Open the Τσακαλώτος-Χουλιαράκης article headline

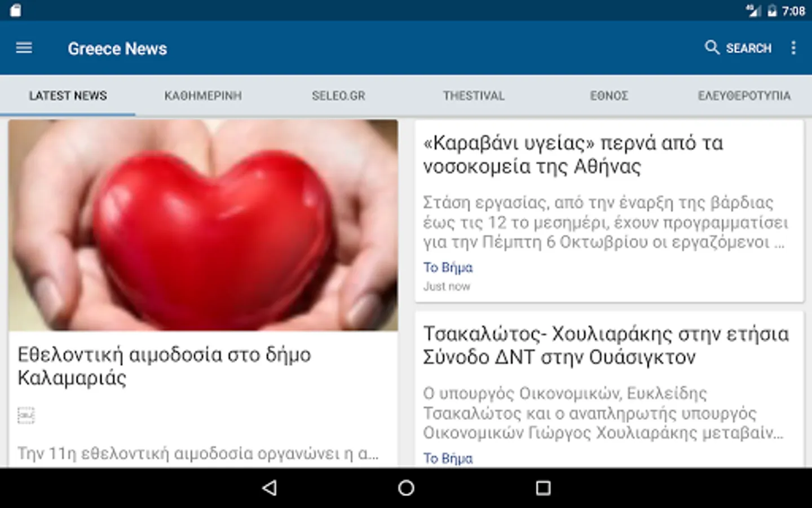[606, 345]
